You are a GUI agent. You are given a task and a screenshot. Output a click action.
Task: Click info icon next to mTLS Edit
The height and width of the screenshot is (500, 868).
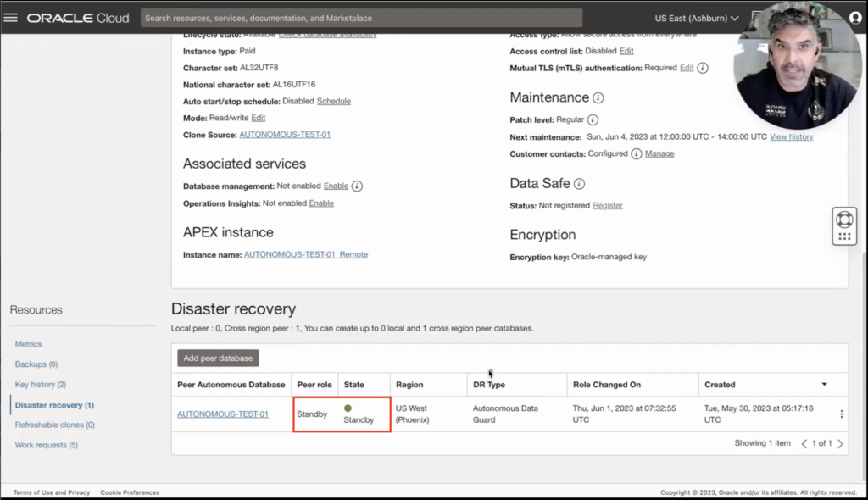703,68
